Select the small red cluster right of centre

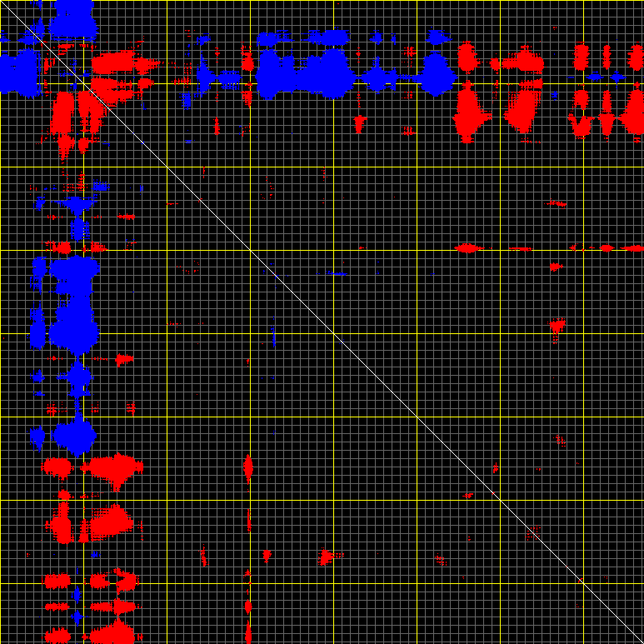pyautogui.click(x=557, y=326)
